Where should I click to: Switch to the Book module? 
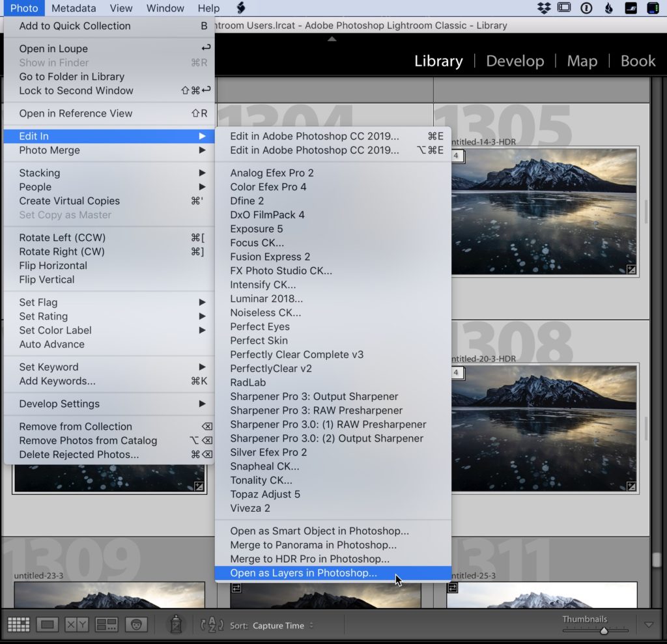tap(638, 61)
